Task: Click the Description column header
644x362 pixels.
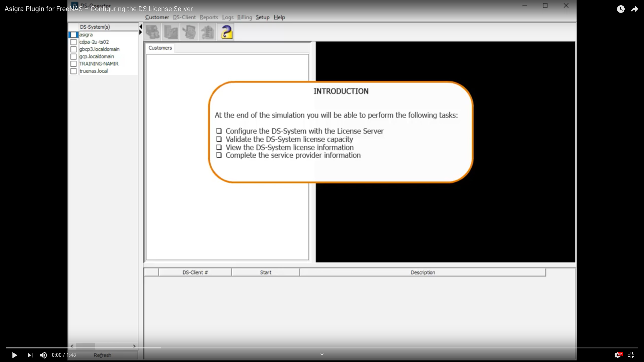Action: pos(423,272)
